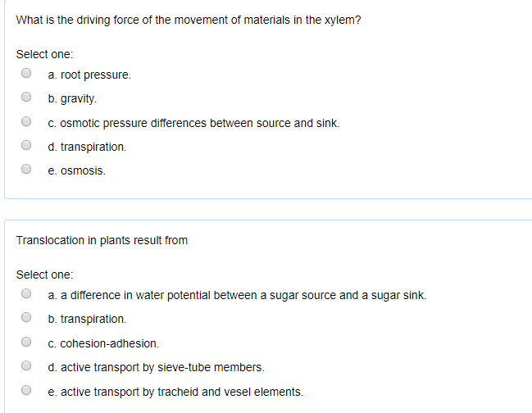Click the 'a. root pressure' answer text
The width and height of the screenshot is (532, 413).
(89, 75)
